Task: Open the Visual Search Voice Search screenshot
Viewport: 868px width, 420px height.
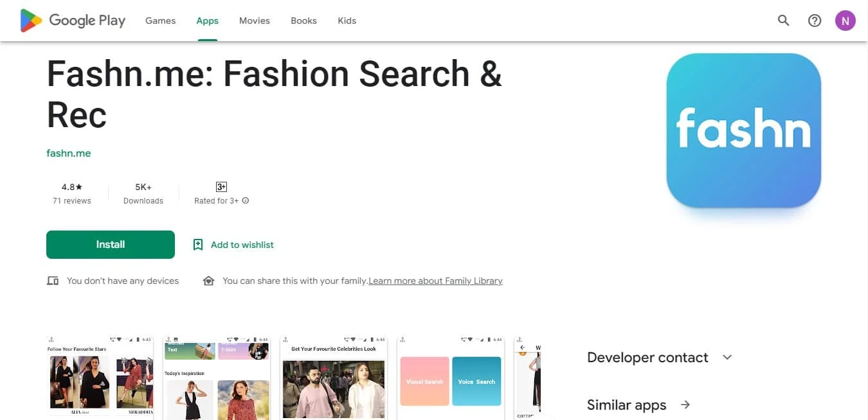Action: [x=451, y=378]
